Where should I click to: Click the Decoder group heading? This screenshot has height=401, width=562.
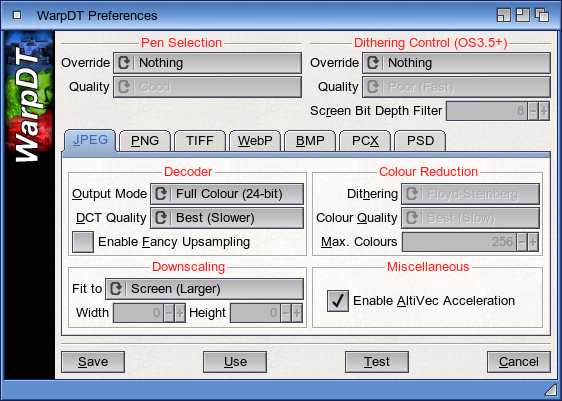(x=188, y=172)
